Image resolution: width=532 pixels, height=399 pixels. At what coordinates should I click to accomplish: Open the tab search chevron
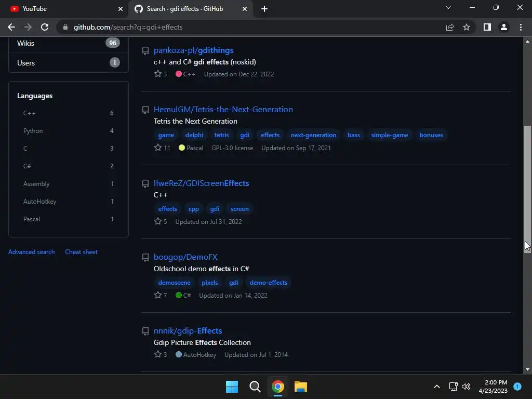pos(448,7)
